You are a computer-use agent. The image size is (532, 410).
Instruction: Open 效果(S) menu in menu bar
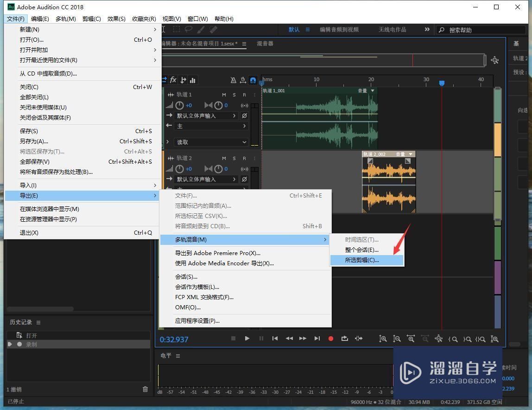[116, 19]
